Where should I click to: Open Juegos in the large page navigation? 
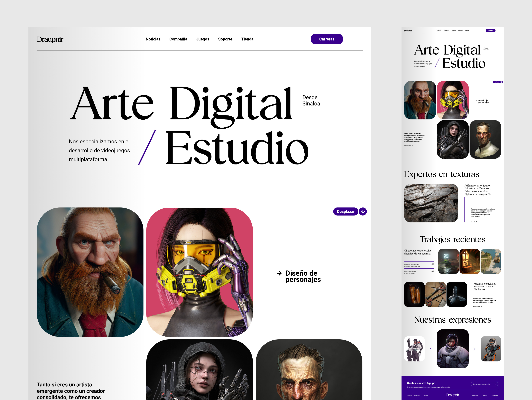pos(202,39)
